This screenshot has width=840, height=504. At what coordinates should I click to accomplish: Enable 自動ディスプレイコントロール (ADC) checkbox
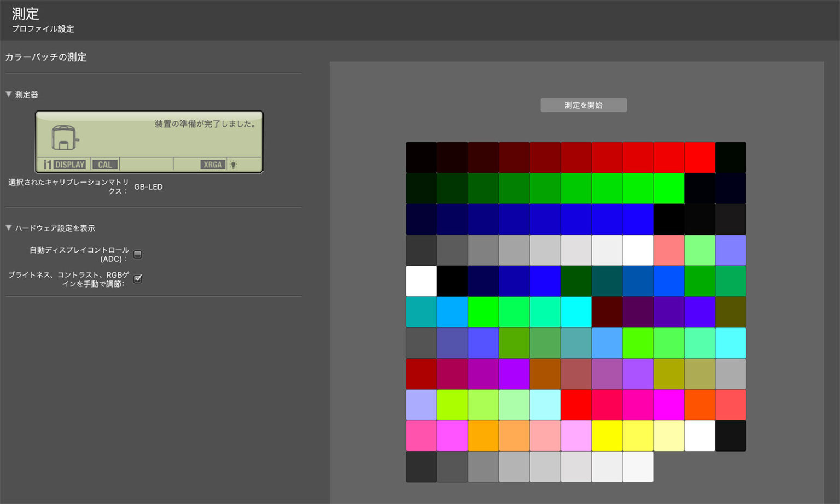pyautogui.click(x=138, y=254)
